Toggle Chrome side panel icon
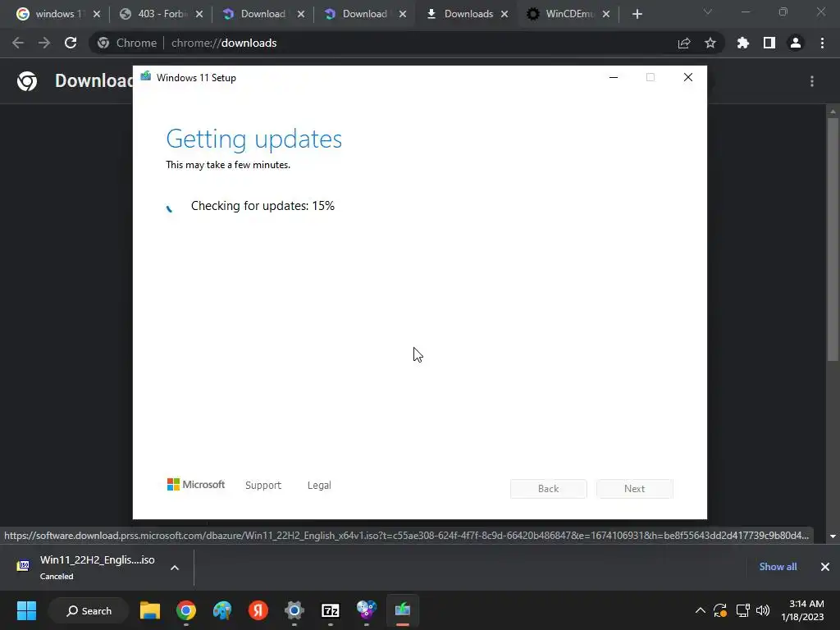The height and width of the screenshot is (630, 840). (x=769, y=43)
